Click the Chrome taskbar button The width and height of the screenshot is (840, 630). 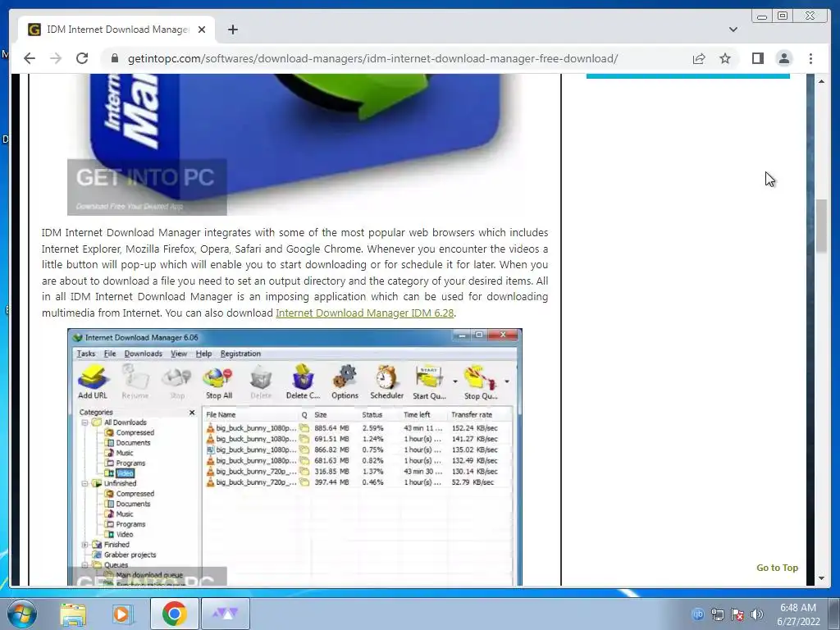(x=175, y=614)
